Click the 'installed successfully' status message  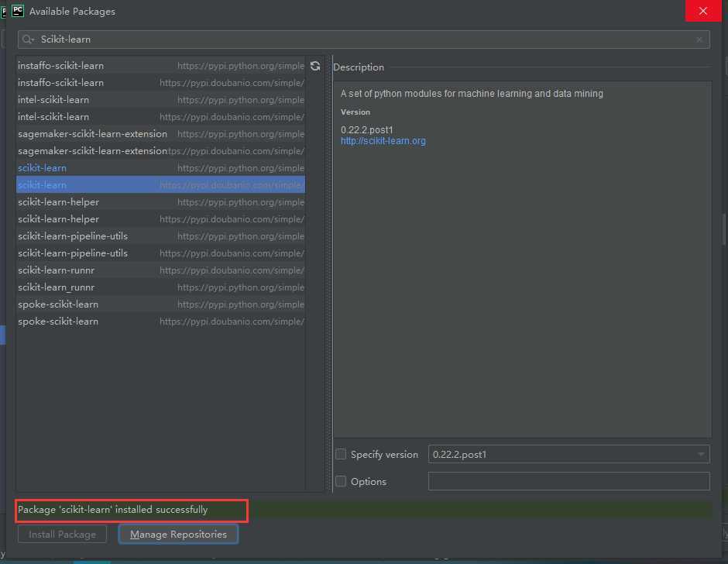pyautogui.click(x=113, y=510)
